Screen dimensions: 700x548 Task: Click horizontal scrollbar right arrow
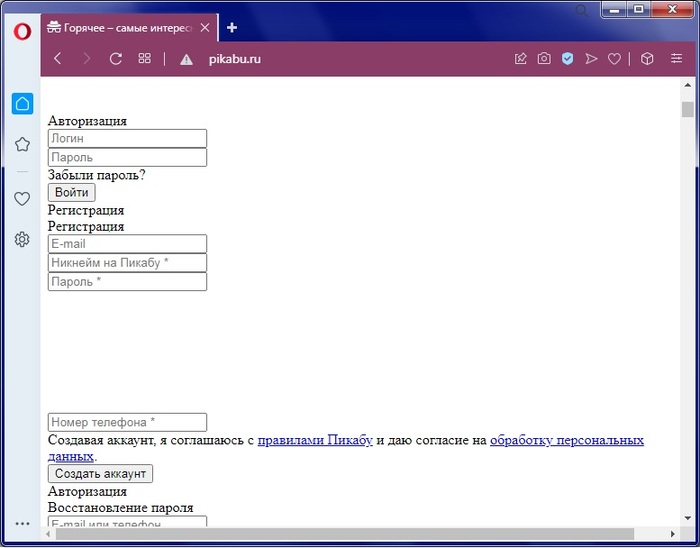point(673,534)
